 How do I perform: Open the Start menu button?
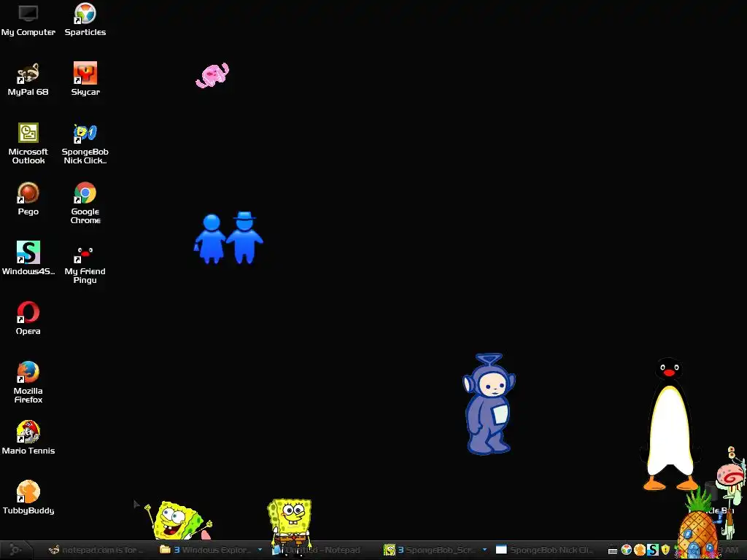[15, 550]
